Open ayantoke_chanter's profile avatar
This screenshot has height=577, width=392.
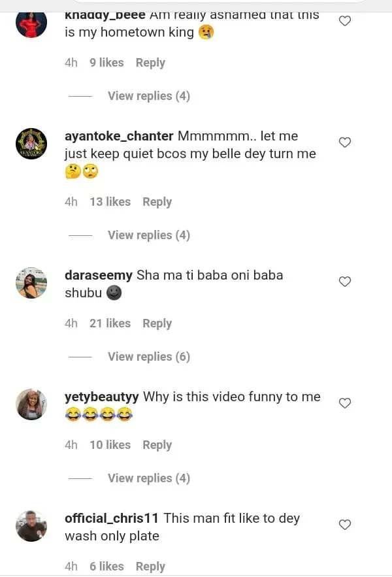click(31, 144)
